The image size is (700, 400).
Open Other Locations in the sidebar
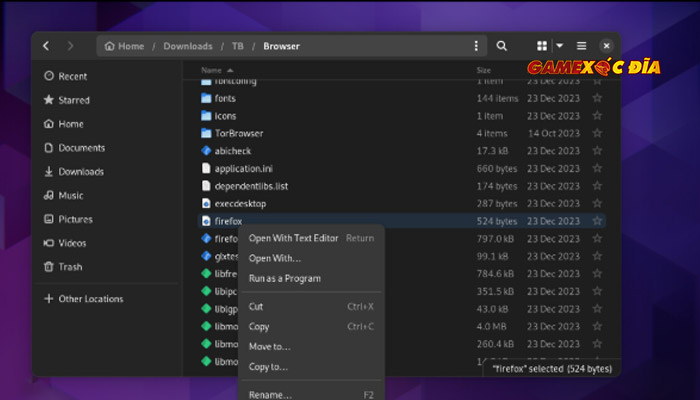83,299
